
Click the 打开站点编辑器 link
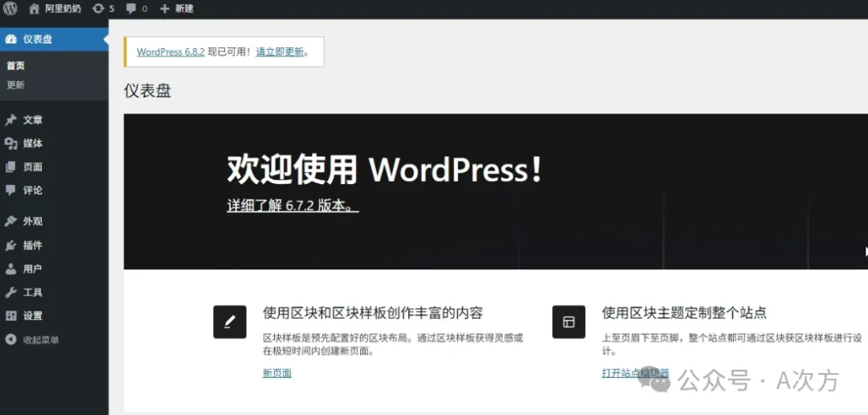pyautogui.click(x=635, y=373)
